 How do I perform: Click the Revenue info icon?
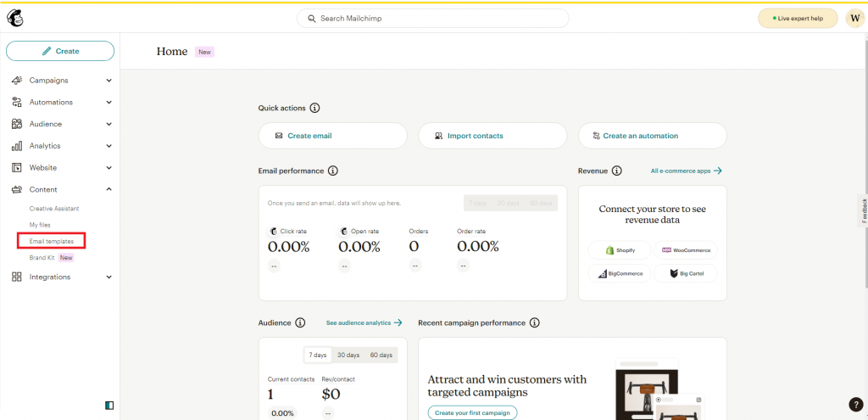(x=616, y=171)
